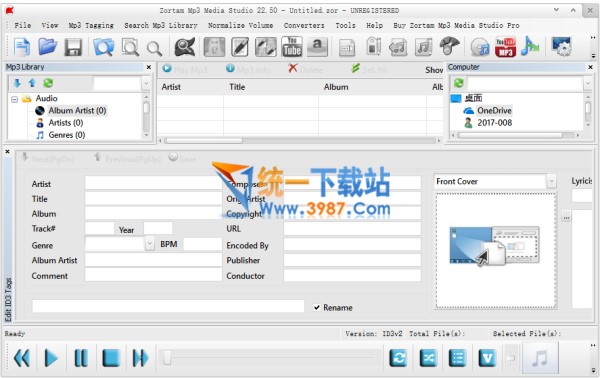This screenshot has height=378, width=600.
Task: Toggle the shuffle playback button
Action: pyautogui.click(x=428, y=358)
